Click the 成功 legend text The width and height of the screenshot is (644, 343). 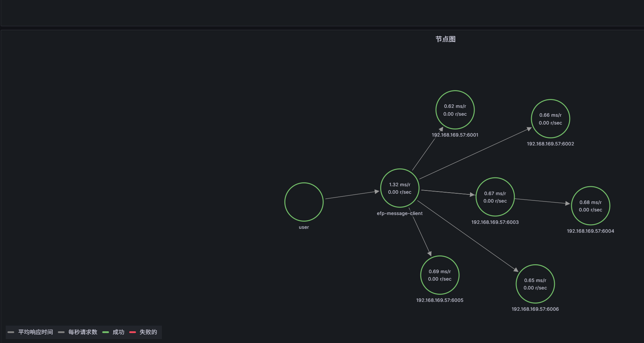point(119,332)
